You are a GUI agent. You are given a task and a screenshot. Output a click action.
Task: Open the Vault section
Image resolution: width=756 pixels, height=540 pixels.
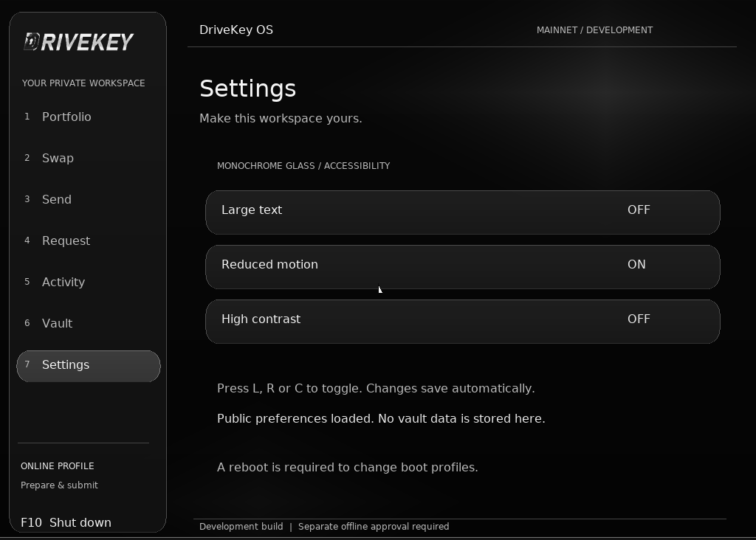pyautogui.click(x=89, y=324)
